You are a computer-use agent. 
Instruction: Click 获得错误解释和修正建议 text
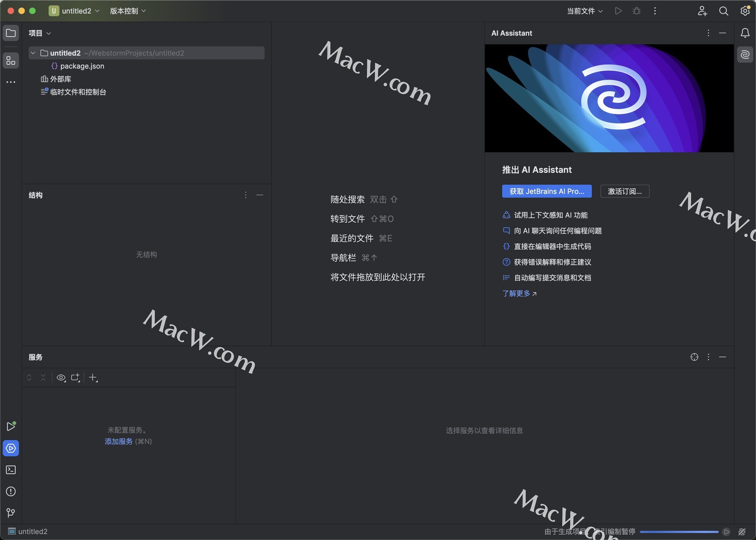coord(552,262)
